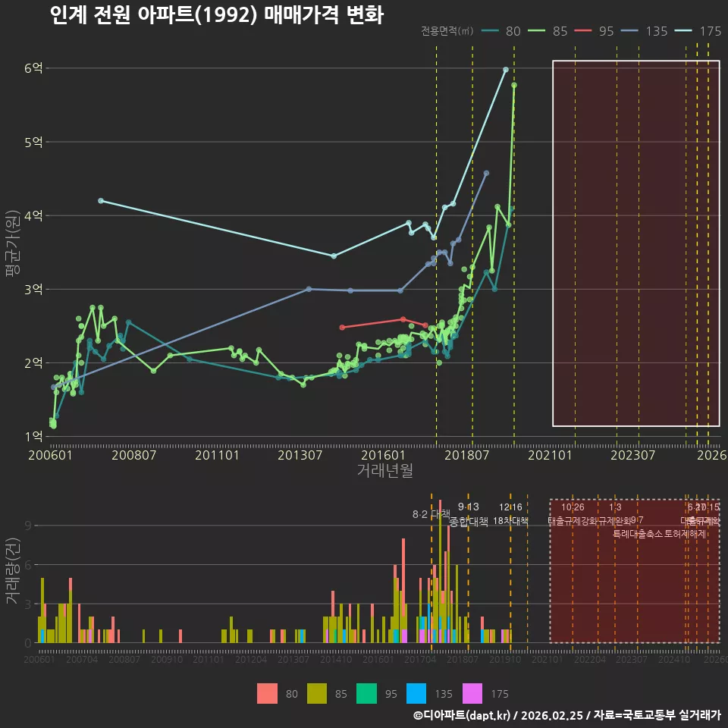Click the 201410 label on the volume chart axis
The height and width of the screenshot is (728, 728).
pyautogui.click(x=336, y=659)
